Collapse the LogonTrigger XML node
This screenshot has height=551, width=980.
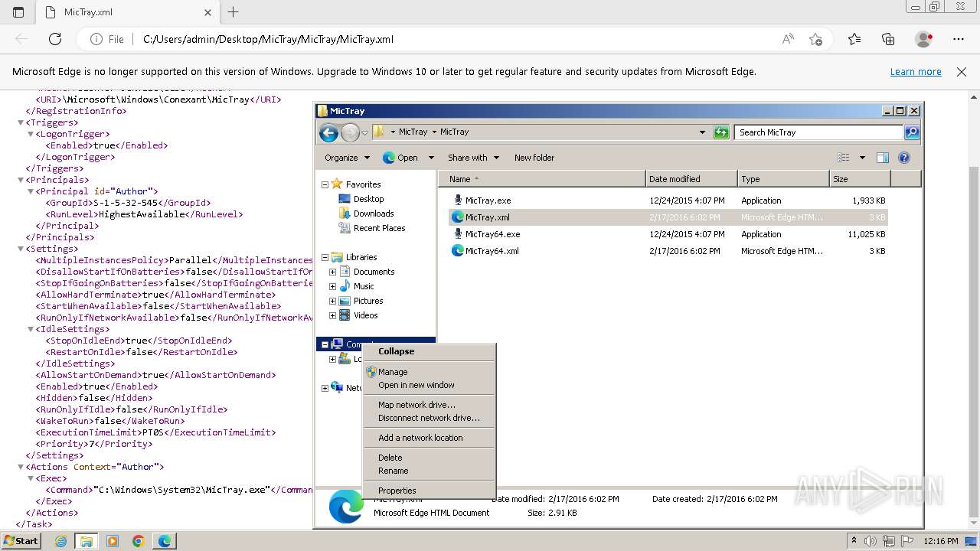(x=31, y=134)
